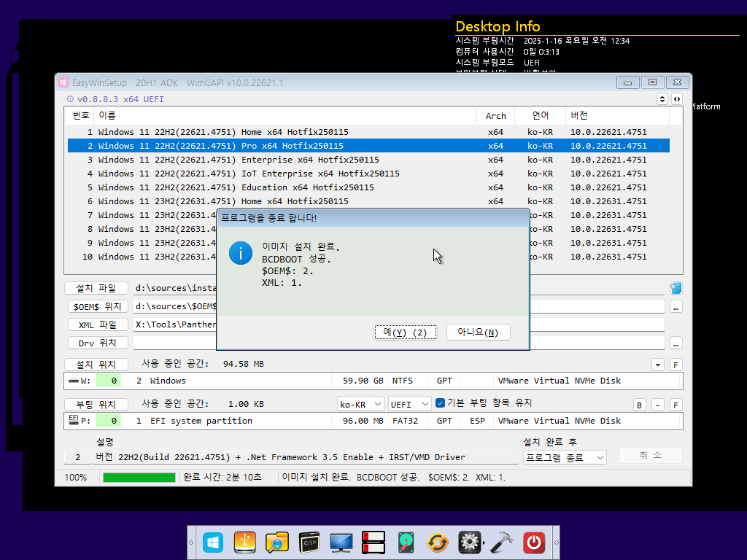
Task: Click the EasyWinSetup title bar app icon
Action: tap(63, 83)
